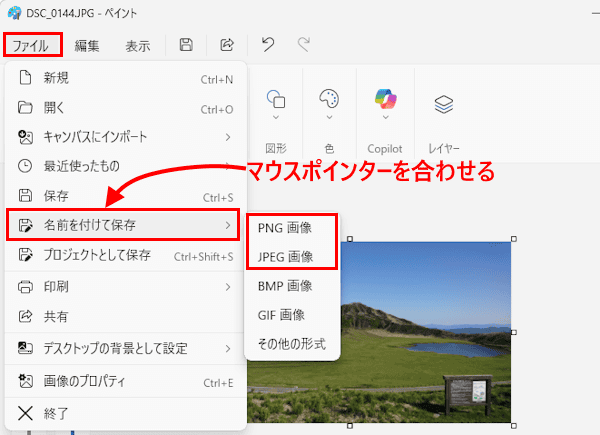Select 保存 in the file menu
Image resolution: width=600 pixels, height=435 pixels.
pos(126,196)
